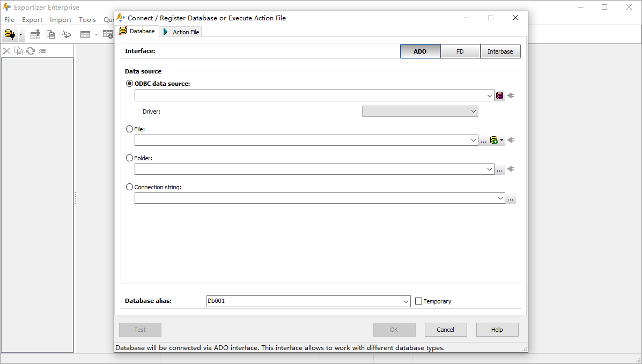Close the Connect / Register Database dialog
This screenshot has height=364, width=642.
click(x=515, y=18)
